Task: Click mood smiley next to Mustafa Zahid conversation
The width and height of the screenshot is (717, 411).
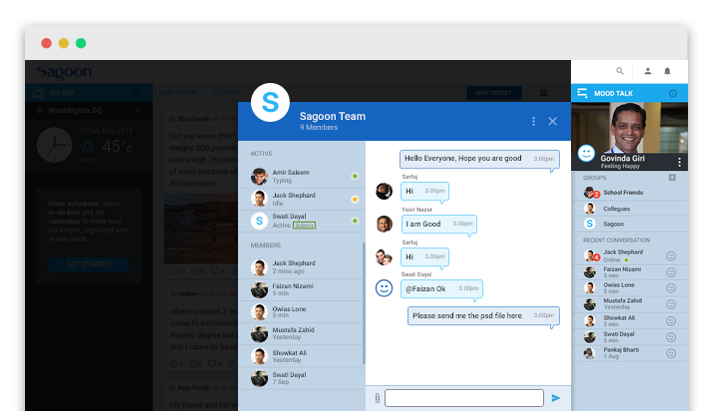Action: pyautogui.click(x=671, y=304)
